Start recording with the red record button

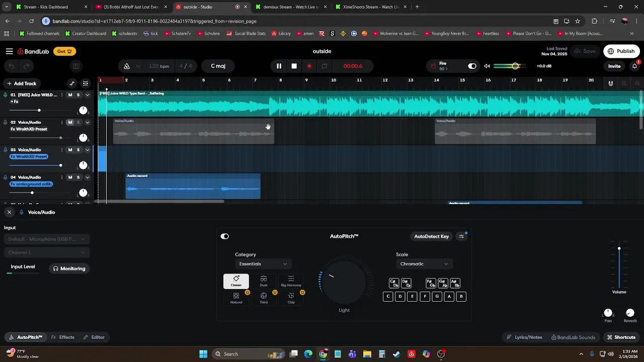(309, 66)
